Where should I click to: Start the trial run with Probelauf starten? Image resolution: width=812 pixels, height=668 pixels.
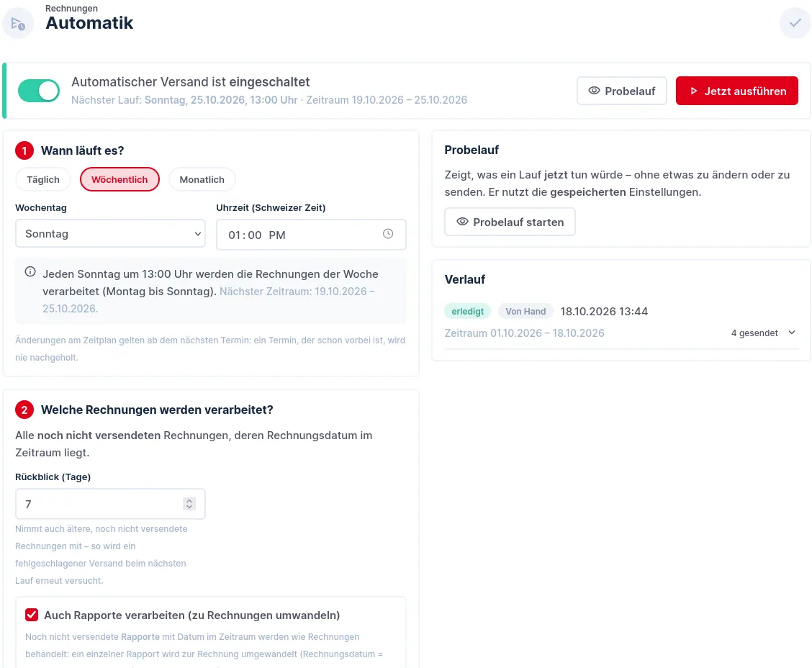point(510,222)
